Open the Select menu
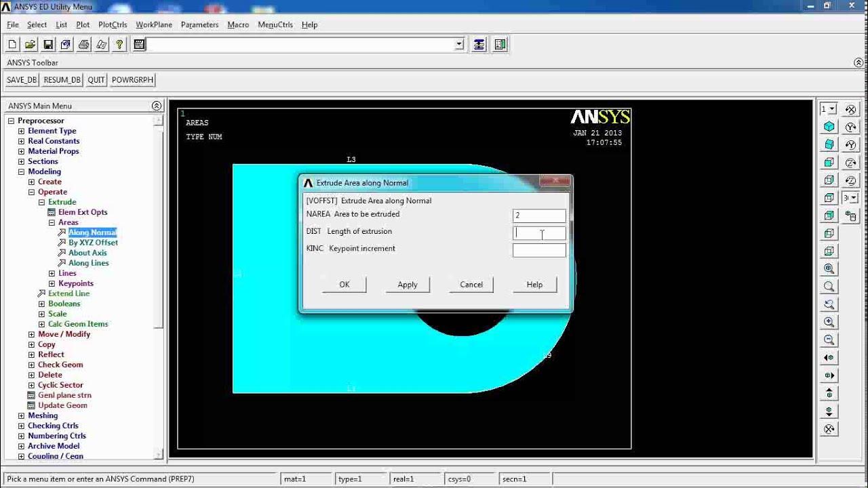 point(37,24)
